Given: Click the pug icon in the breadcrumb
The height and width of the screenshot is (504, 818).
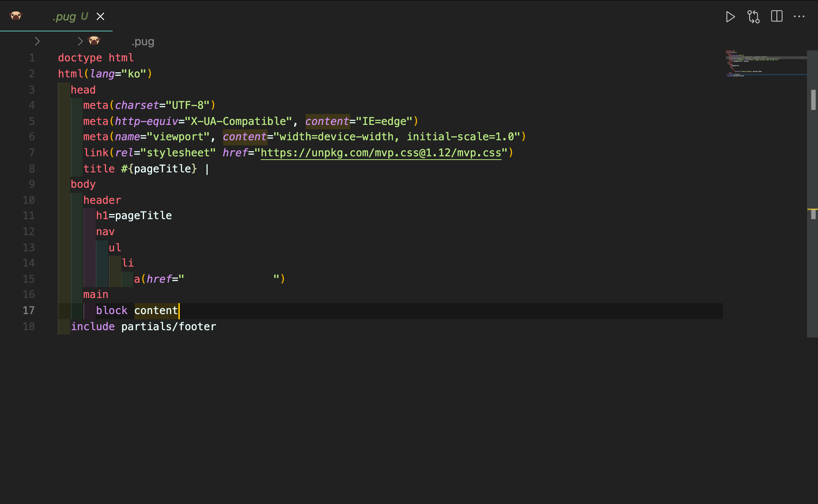Looking at the screenshot, I should [94, 41].
